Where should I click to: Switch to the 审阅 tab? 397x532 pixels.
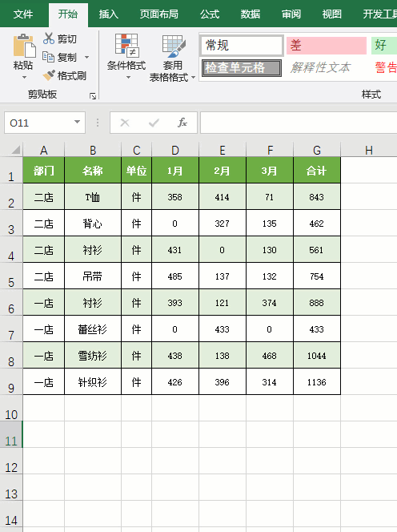[291, 14]
